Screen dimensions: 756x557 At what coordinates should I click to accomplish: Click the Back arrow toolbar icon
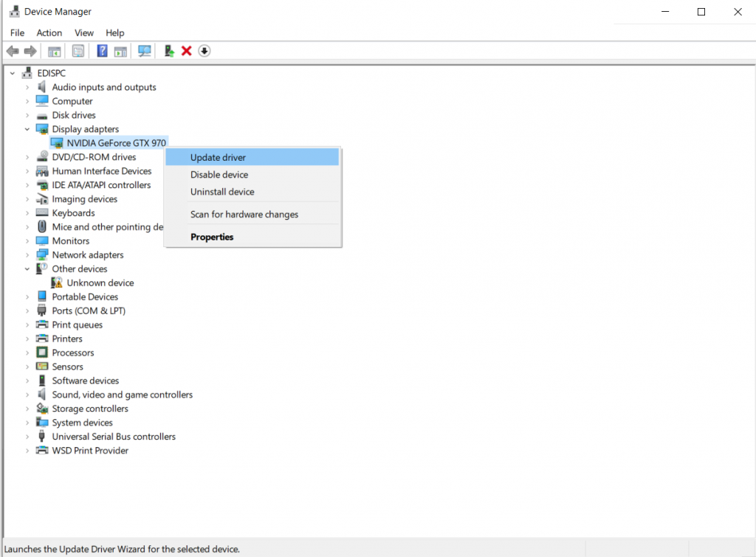pos(13,51)
